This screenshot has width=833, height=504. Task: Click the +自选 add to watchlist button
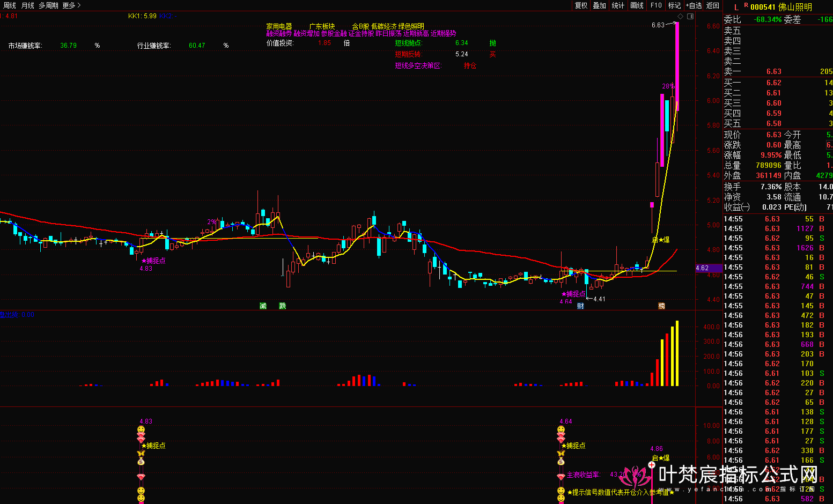[x=694, y=5]
